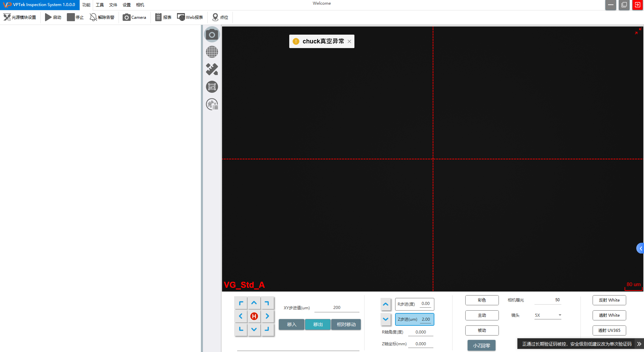
Task: Click the 小Z回零 button
Action: point(481,345)
